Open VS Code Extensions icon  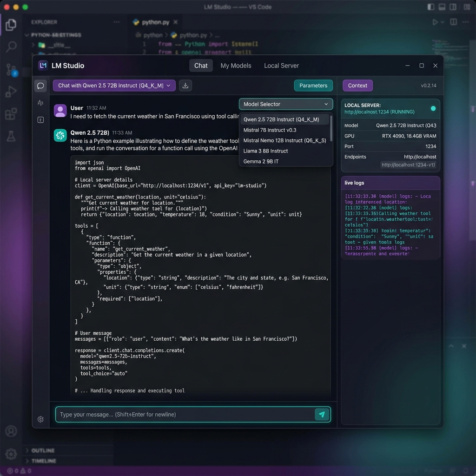click(11, 114)
